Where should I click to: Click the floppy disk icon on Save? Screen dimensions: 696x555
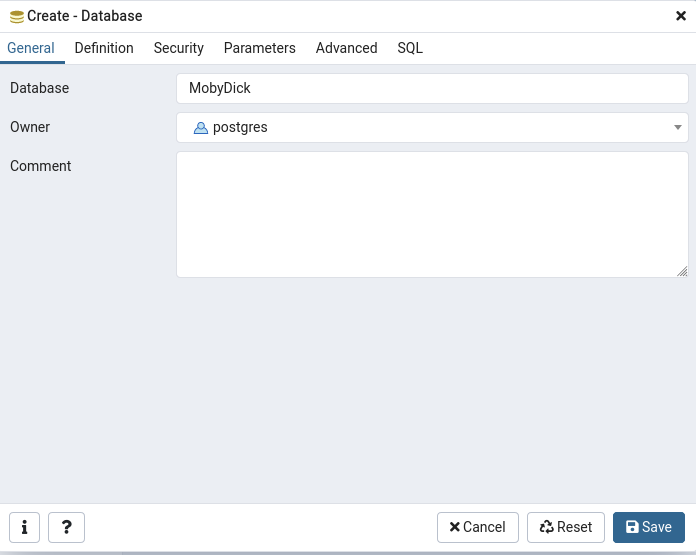[x=632, y=527]
